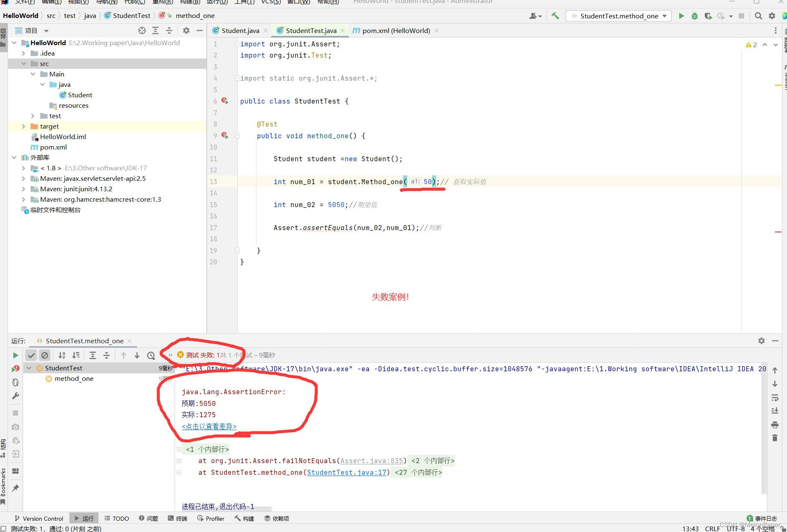787x532 pixels.
Task: Click the Build project hammer icon
Action: coord(555,16)
